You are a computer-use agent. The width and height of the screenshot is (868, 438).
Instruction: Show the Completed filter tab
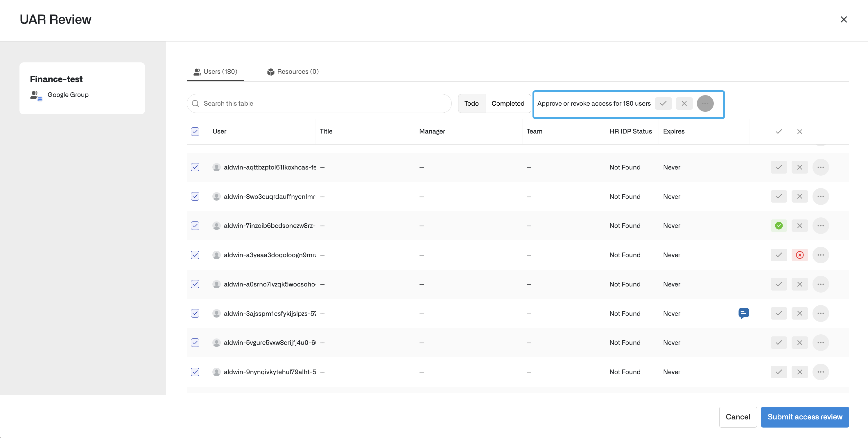coord(507,103)
